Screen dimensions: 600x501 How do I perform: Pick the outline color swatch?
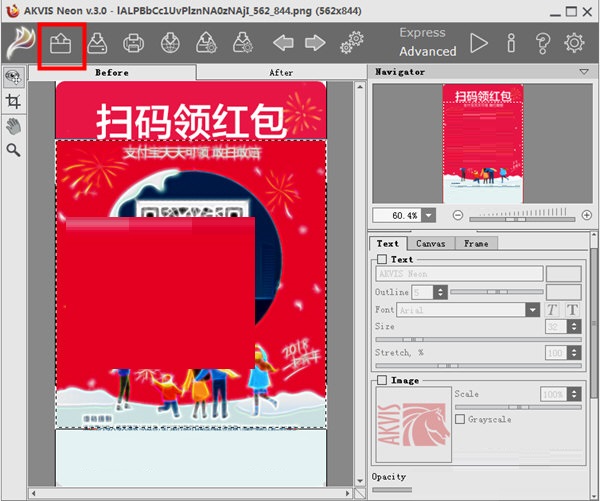click(x=564, y=292)
